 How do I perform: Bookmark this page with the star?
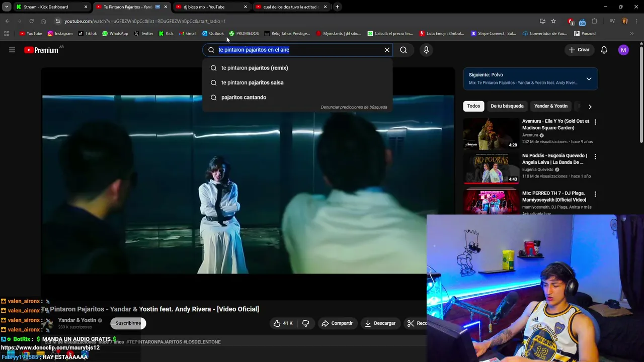click(x=553, y=21)
